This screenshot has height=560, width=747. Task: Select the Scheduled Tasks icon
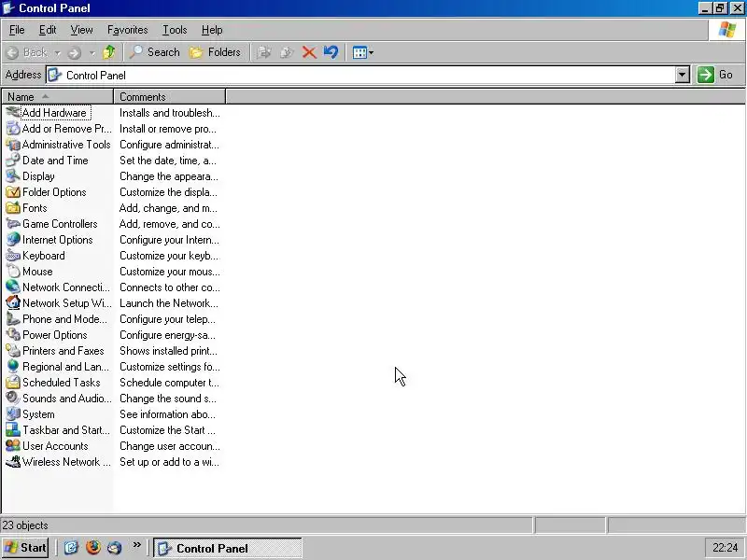13,383
